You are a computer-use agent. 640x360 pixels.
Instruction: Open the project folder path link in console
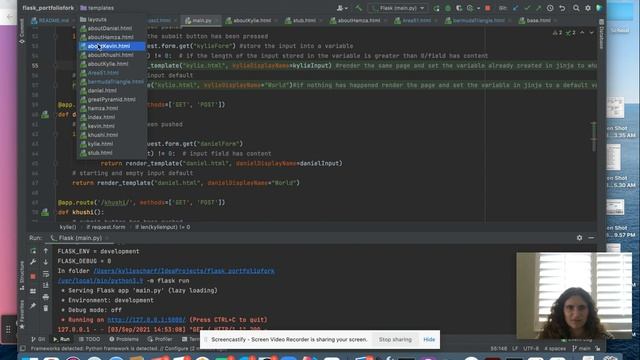pyautogui.click(x=184, y=271)
